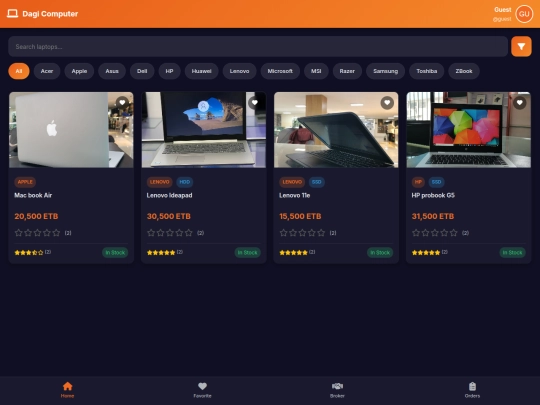Select the All brand filter chip
Image resolution: width=540 pixels, height=405 pixels.
(19, 71)
